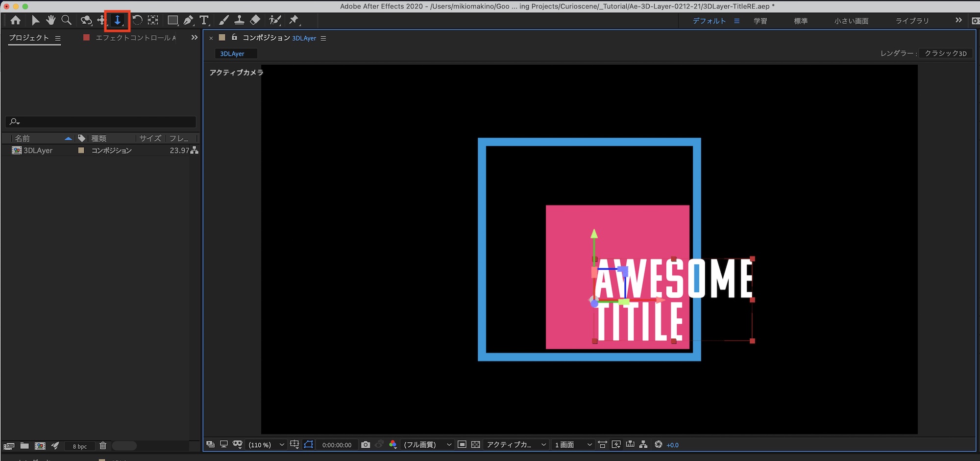Toggle the composition panel lock icon
The height and width of the screenshot is (461, 980).
[234, 37]
